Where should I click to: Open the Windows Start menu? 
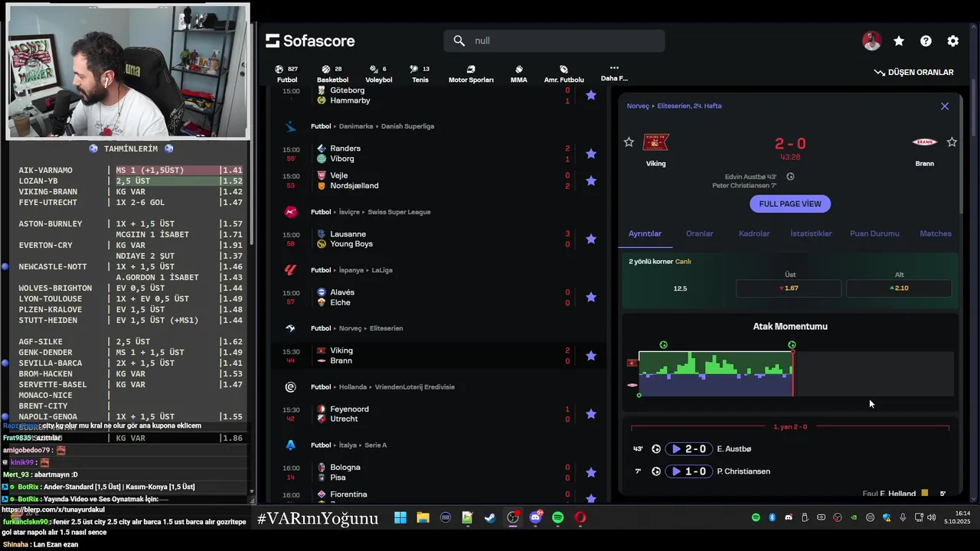click(400, 518)
